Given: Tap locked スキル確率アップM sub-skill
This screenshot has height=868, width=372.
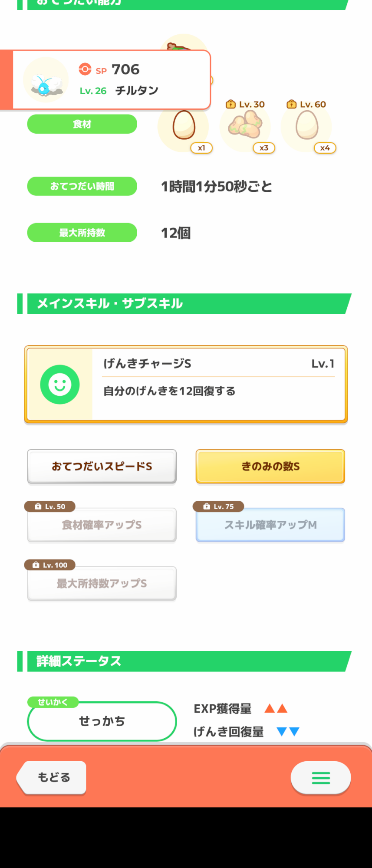Looking at the screenshot, I should coord(270,525).
